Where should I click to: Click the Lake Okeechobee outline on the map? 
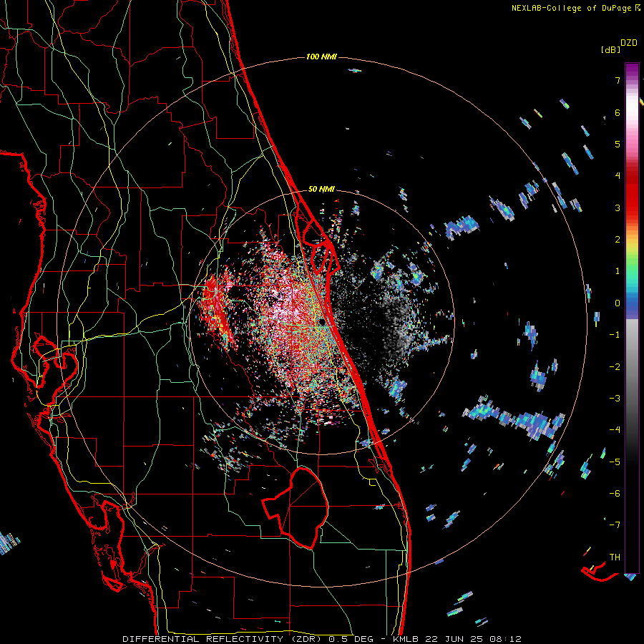[x=296, y=507]
